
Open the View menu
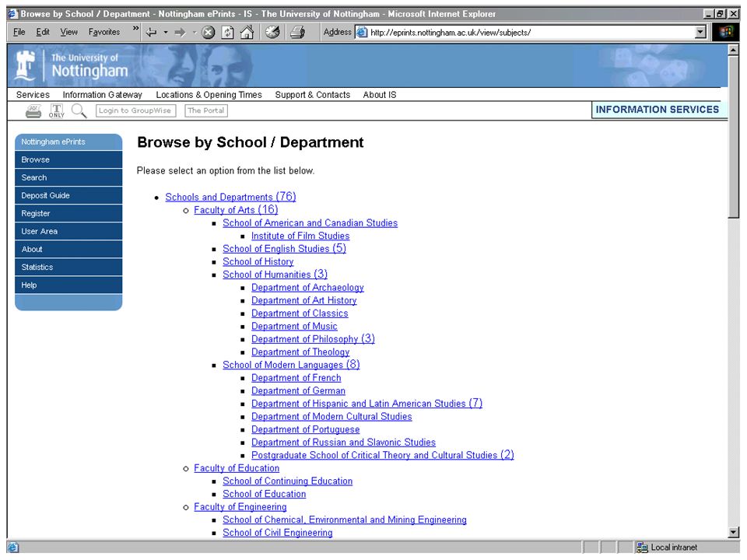68,32
